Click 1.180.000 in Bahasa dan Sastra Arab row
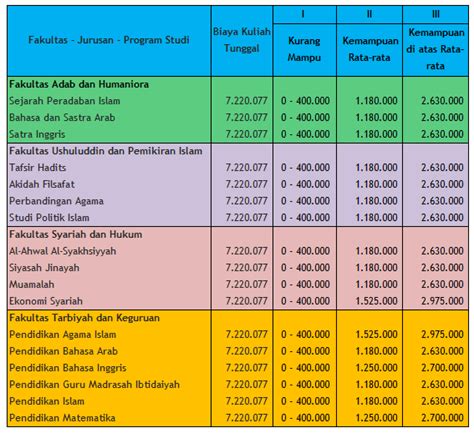Image resolution: width=474 pixels, height=433 pixels. 376,117
